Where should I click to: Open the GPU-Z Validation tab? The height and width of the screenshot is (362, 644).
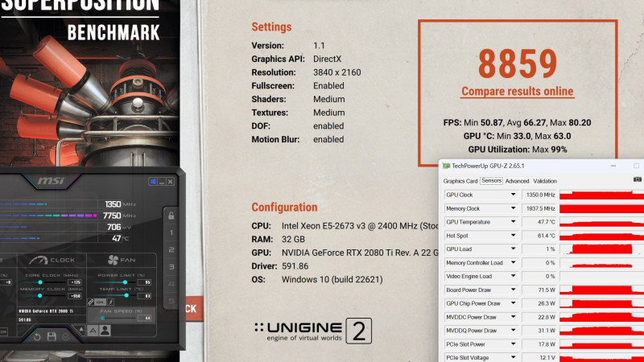click(x=545, y=181)
